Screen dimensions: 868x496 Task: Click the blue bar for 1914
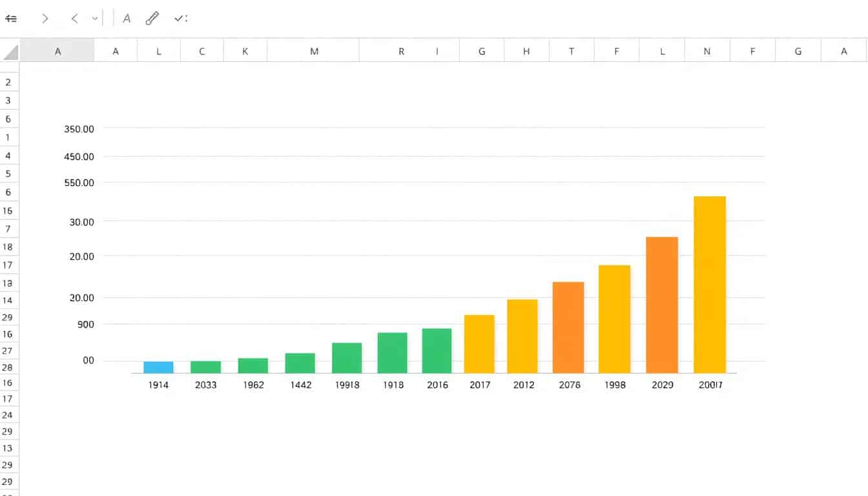click(158, 367)
